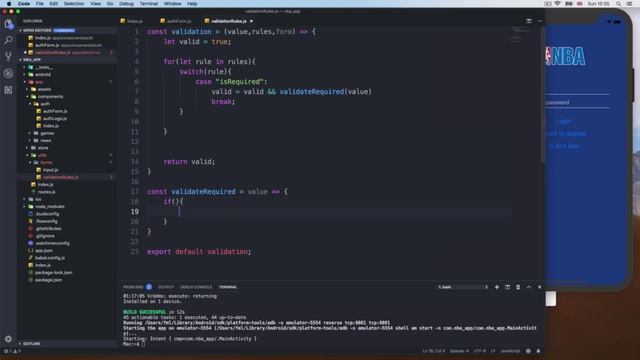Viewport: 640px width, 360px height.
Task: Open the macOS Notification Center icon
Action: click(x=629, y=4)
